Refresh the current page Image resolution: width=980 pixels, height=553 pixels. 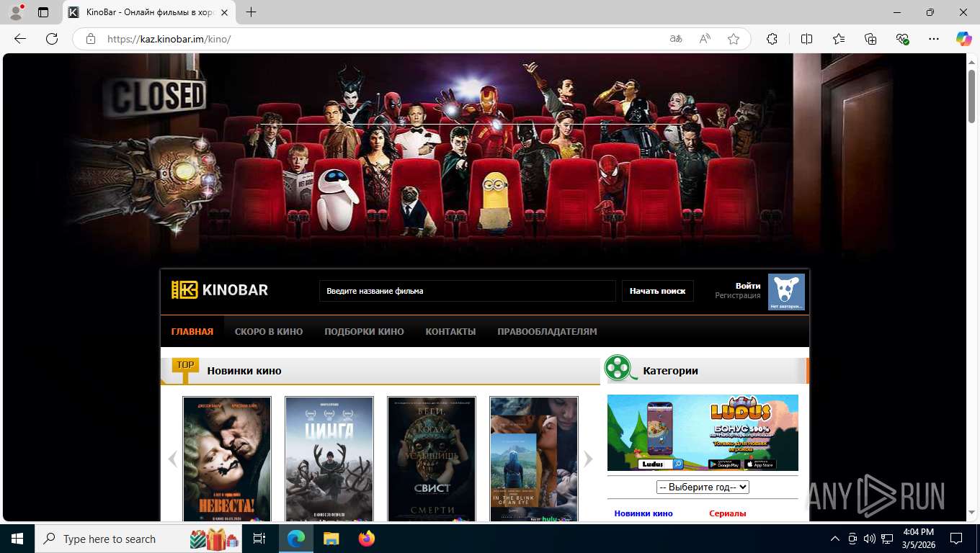coord(52,39)
